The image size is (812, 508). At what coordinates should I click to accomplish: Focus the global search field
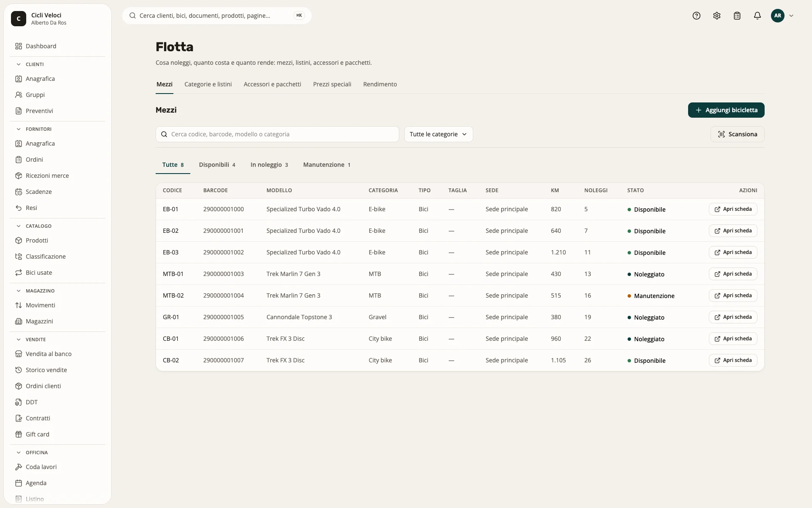217,16
